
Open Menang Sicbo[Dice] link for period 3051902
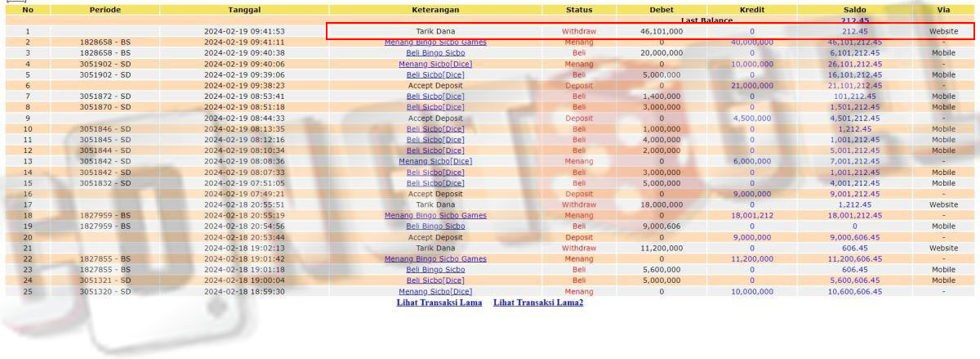(x=435, y=64)
